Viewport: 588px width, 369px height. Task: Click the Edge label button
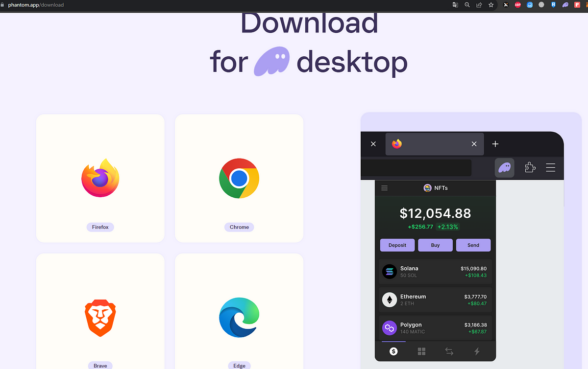(239, 365)
